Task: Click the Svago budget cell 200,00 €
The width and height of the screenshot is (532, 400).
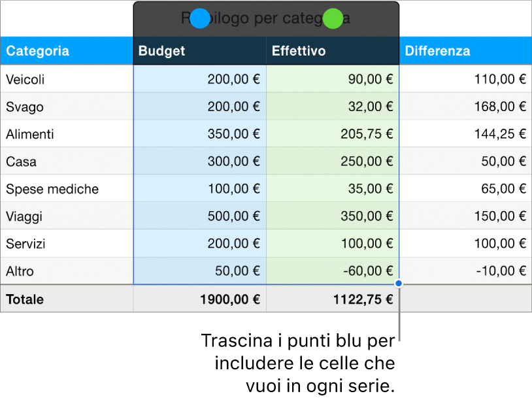Action: (x=199, y=107)
